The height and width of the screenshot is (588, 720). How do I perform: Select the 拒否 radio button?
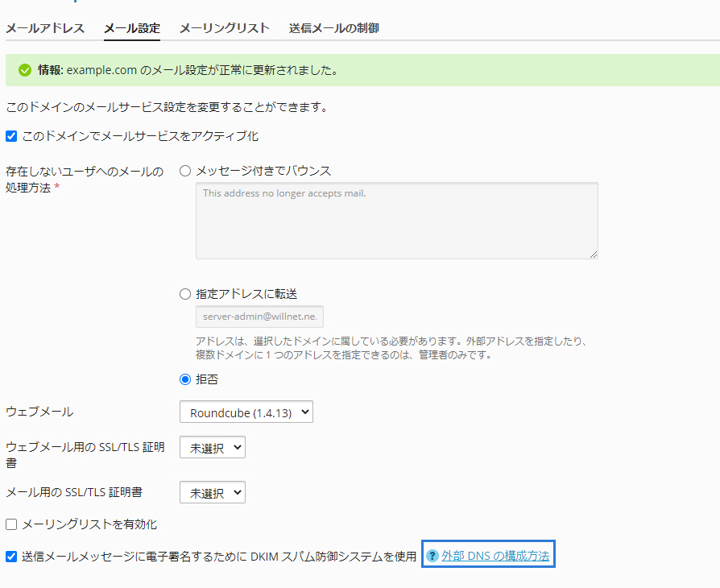186,379
